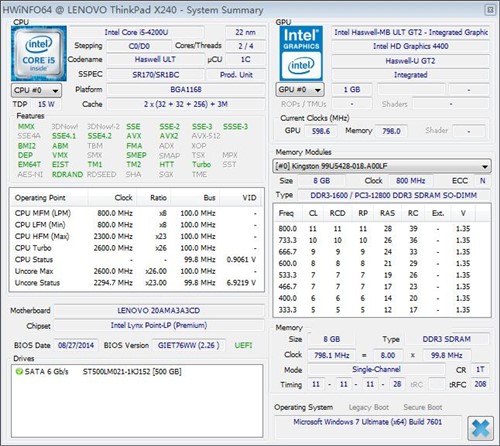Click the window close icon in title bar
Image resolution: width=500 pixels, height=446 pixels.
point(490,10)
